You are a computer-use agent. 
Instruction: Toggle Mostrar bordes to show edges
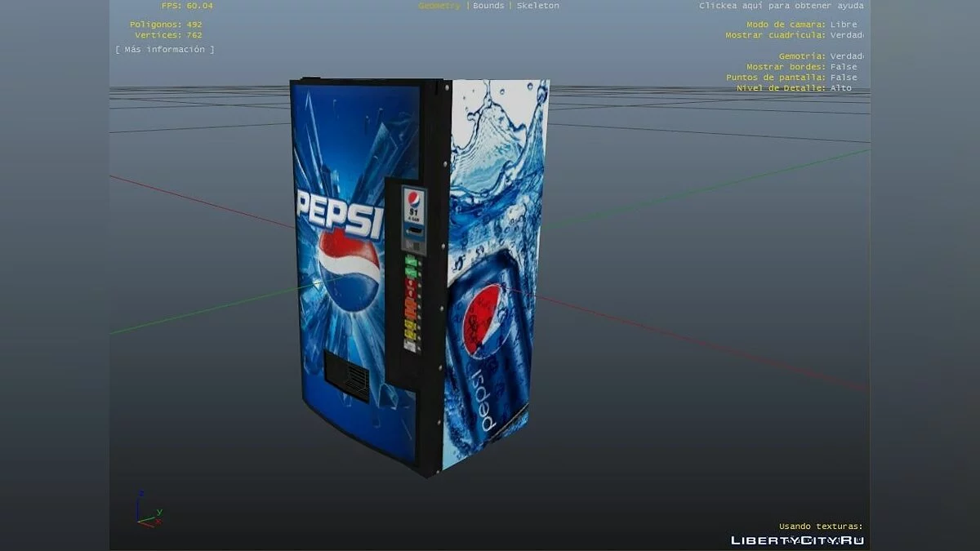(844, 67)
